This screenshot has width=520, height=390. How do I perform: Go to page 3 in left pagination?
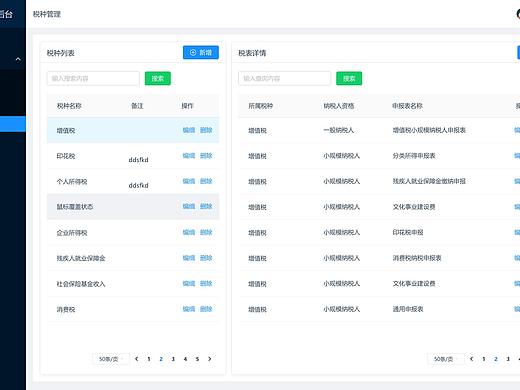173,359
